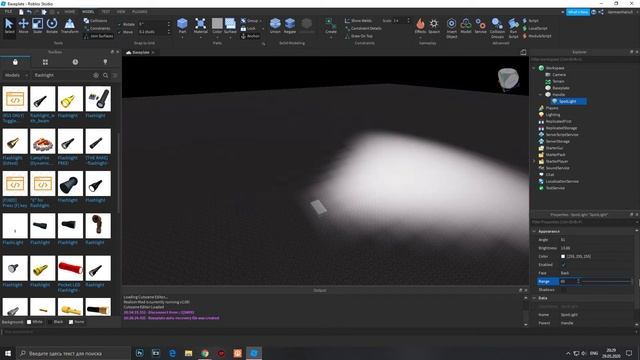Image resolution: width=640 pixels, height=360 pixels.
Task: Toggle the Enabled property checkbox
Action: point(563,265)
